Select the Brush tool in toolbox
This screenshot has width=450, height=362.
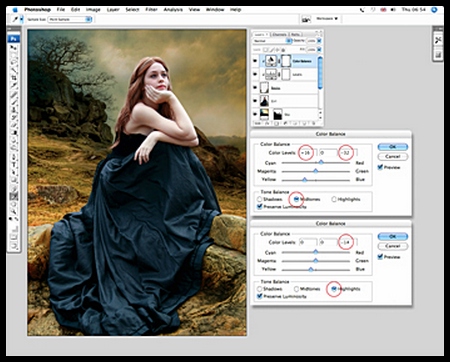click(14, 102)
